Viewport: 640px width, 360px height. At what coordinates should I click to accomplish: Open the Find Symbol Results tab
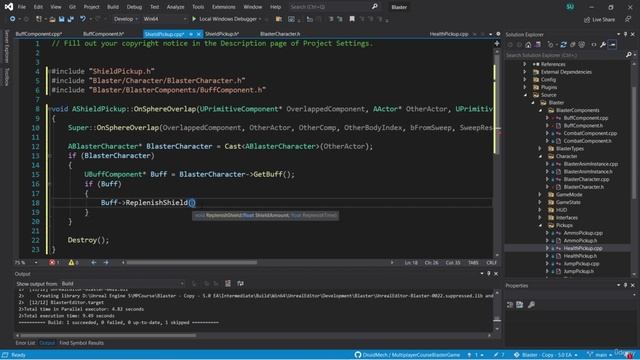pos(81,343)
